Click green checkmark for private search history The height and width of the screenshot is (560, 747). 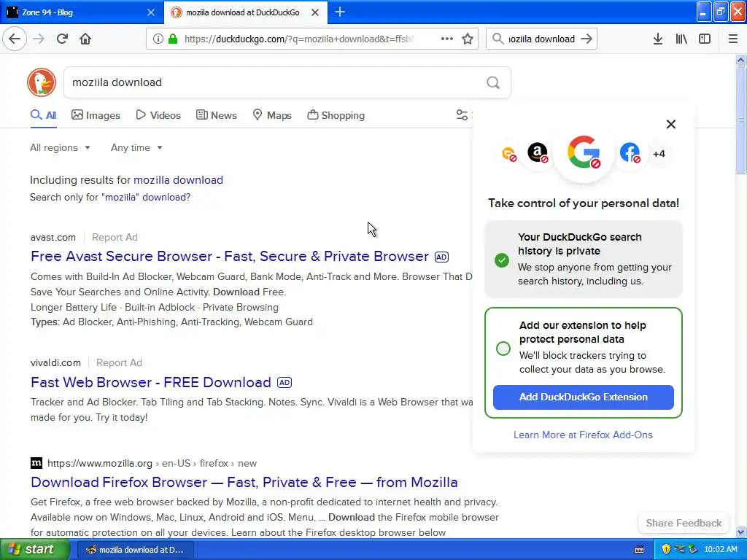pos(502,260)
